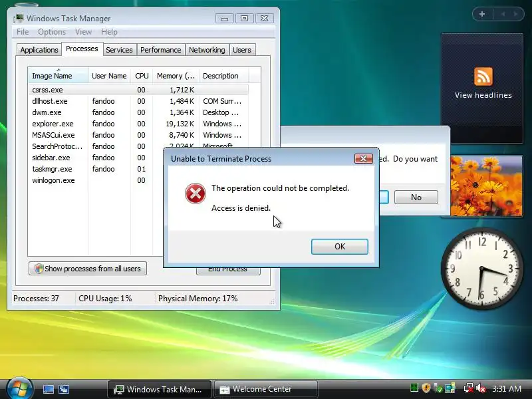Click the 19,132 K memory value for explorer.exe

180,124
